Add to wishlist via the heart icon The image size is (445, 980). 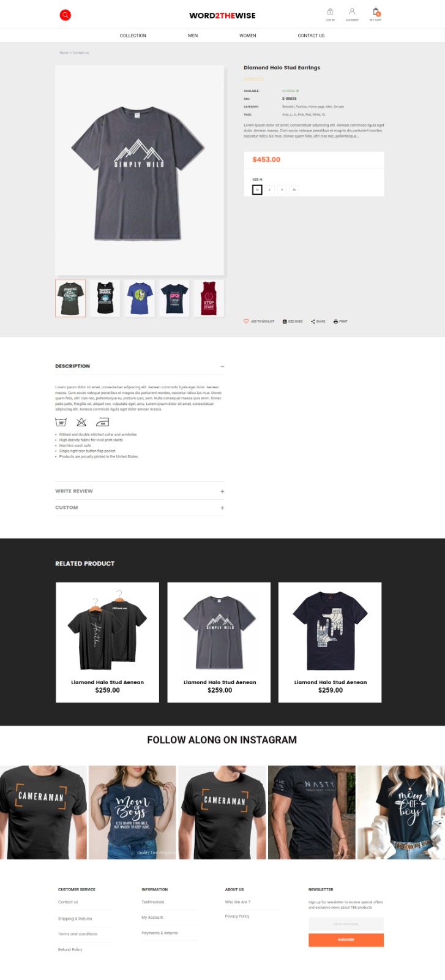click(246, 321)
